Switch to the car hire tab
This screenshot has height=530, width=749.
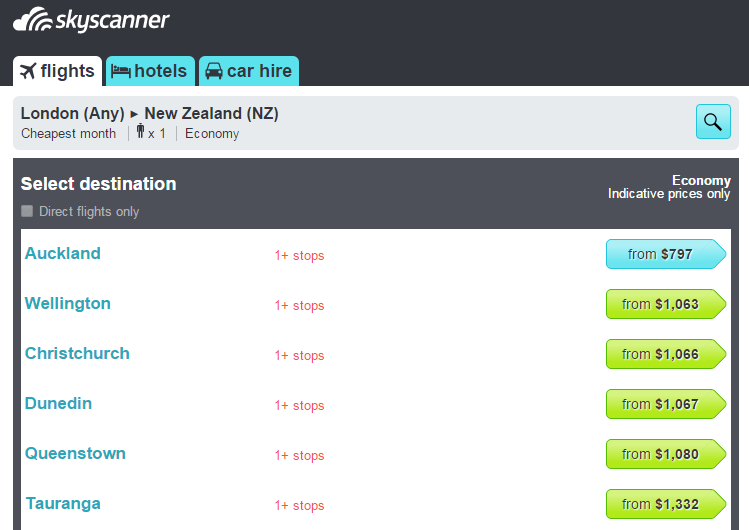(249, 71)
